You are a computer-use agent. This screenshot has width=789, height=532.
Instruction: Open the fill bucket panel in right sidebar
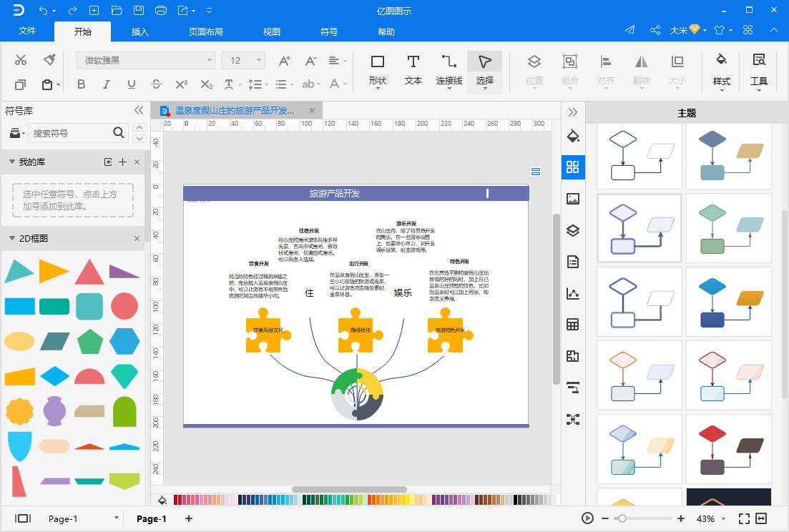(573, 136)
